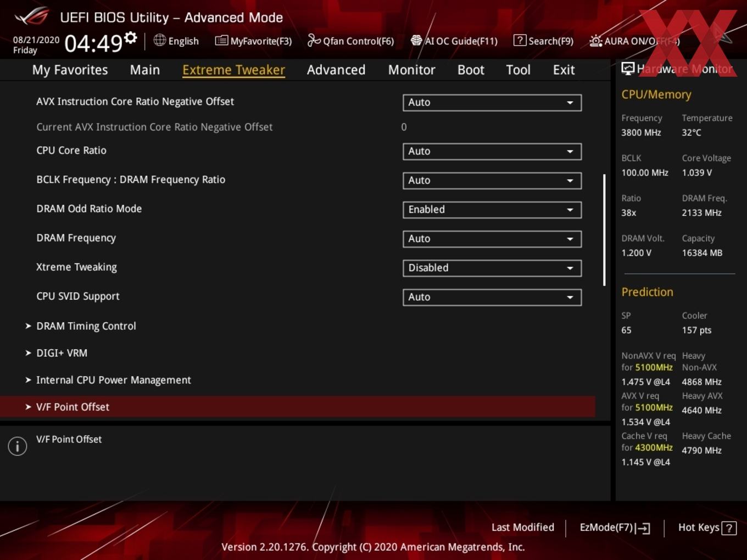Screen dimensions: 747x560
Task: Click the DRAM Odd Ratio Mode label
Action: click(x=89, y=209)
